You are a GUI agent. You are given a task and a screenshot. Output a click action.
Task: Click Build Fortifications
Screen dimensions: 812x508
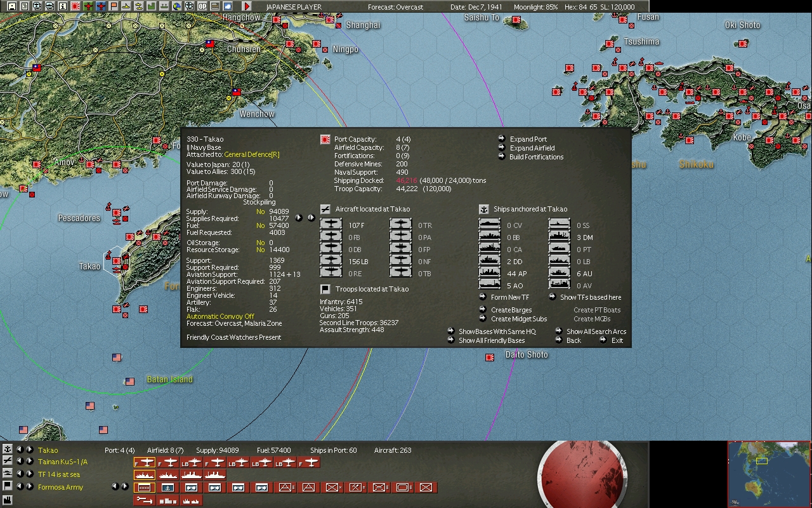[x=531, y=157]
